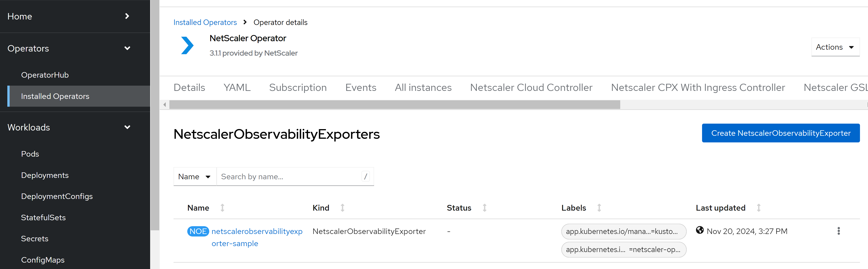Click the sidebar vertical scrollbar
Viewport: 868px width, 269px height.
coord(155,115)
